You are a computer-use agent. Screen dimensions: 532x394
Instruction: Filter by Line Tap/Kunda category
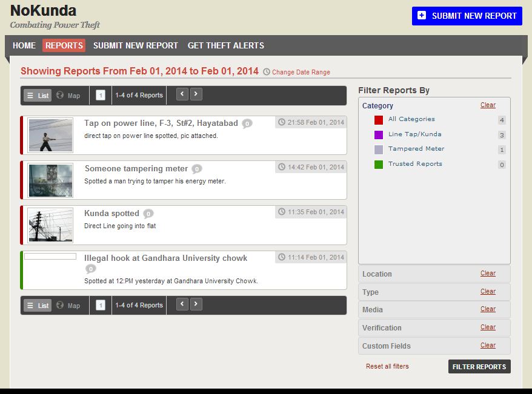pos(415,134)
